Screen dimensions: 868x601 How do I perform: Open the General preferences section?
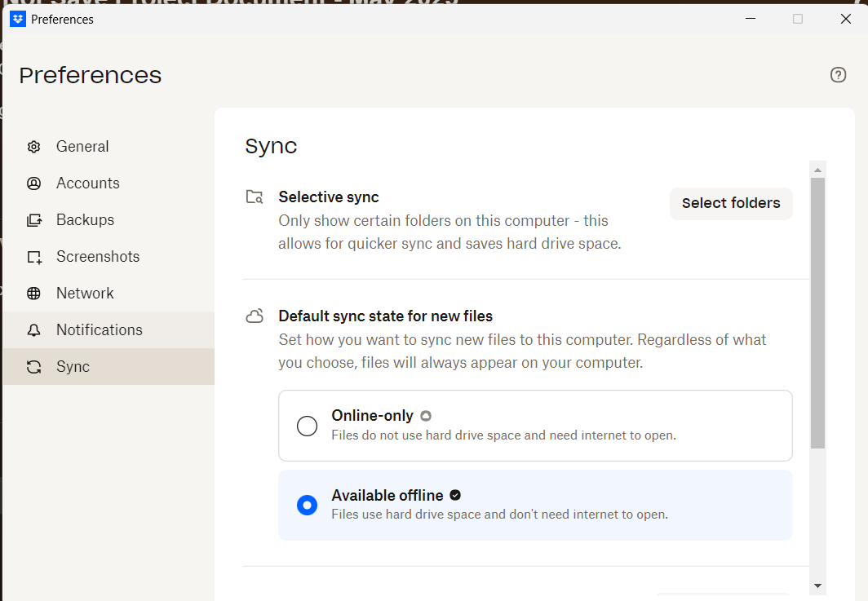109,147
